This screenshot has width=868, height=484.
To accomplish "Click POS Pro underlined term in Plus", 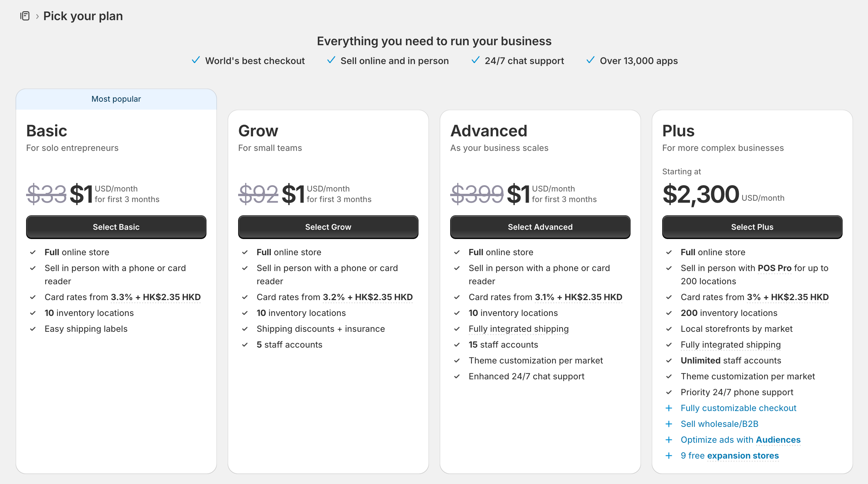I will click(x=774, y=268).
